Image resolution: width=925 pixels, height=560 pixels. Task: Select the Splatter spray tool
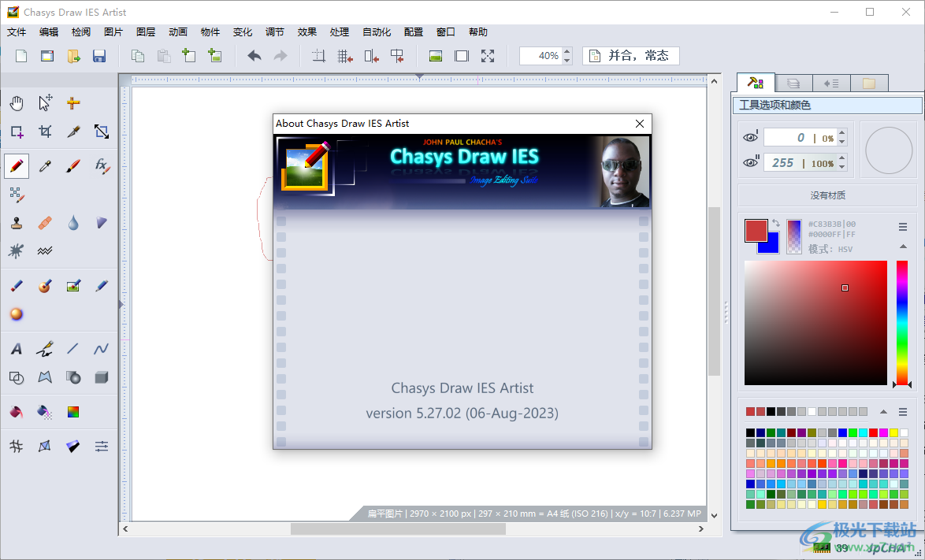[17, 251]
